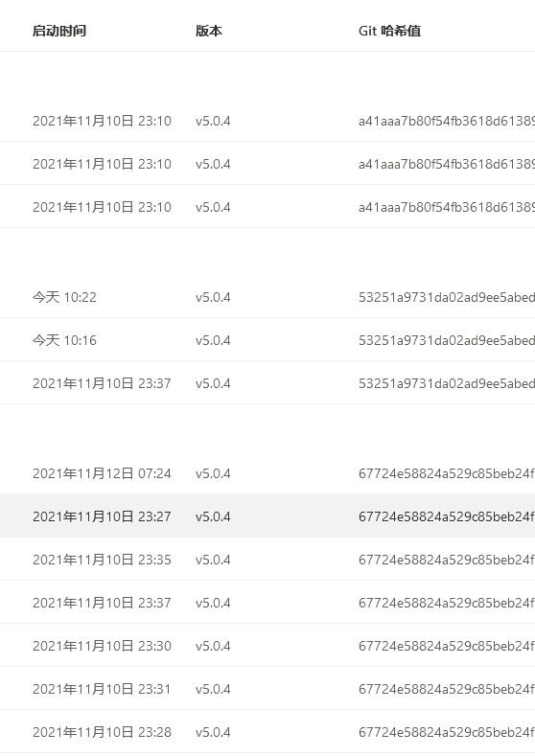Click the Git hash in the 07:24 row

447,473
